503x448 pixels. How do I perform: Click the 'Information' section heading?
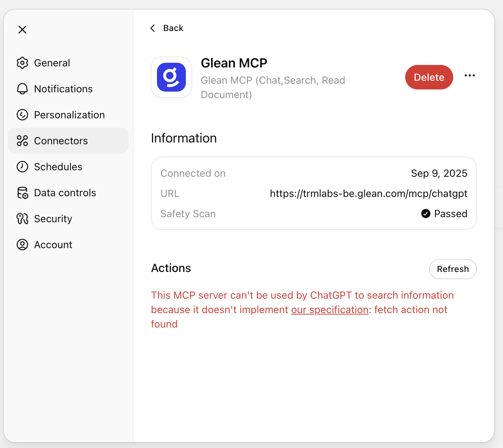coord(184,138)
